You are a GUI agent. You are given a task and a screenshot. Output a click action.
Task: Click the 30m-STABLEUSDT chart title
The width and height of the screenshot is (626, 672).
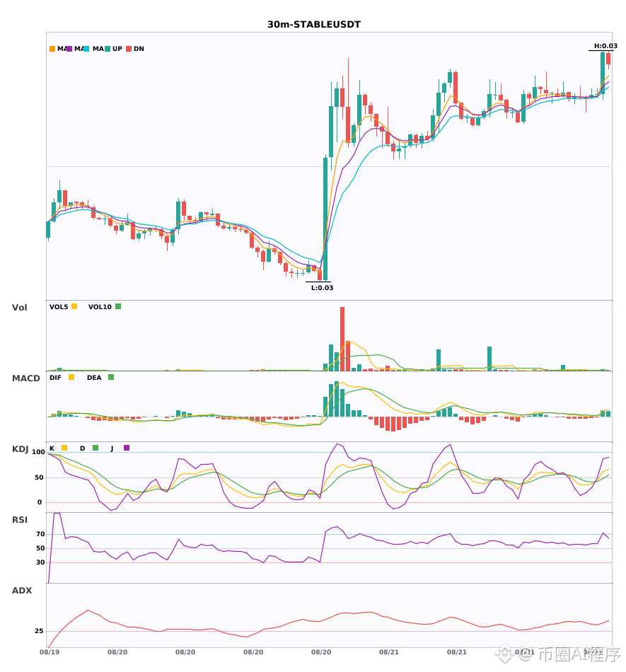(x=314, y=25)
